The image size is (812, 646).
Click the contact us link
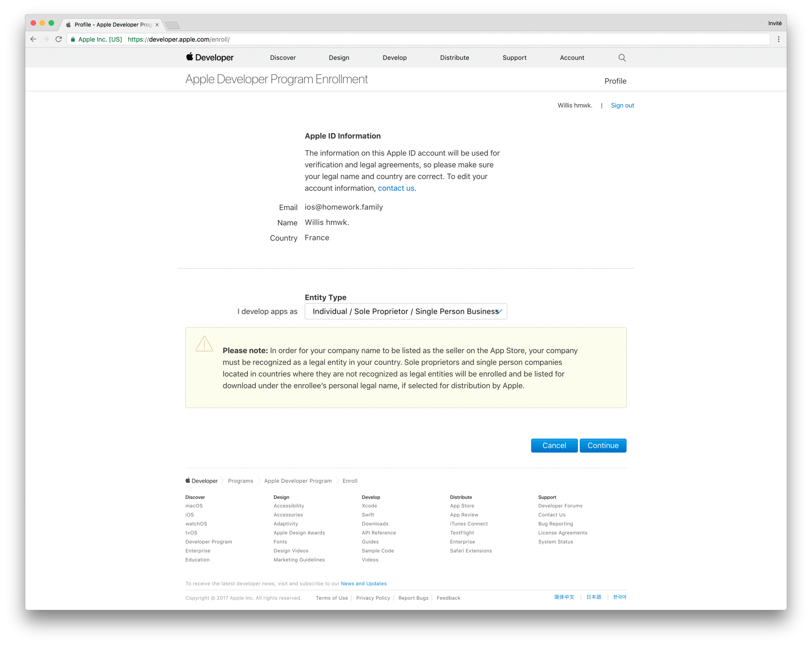coord(396,188)
